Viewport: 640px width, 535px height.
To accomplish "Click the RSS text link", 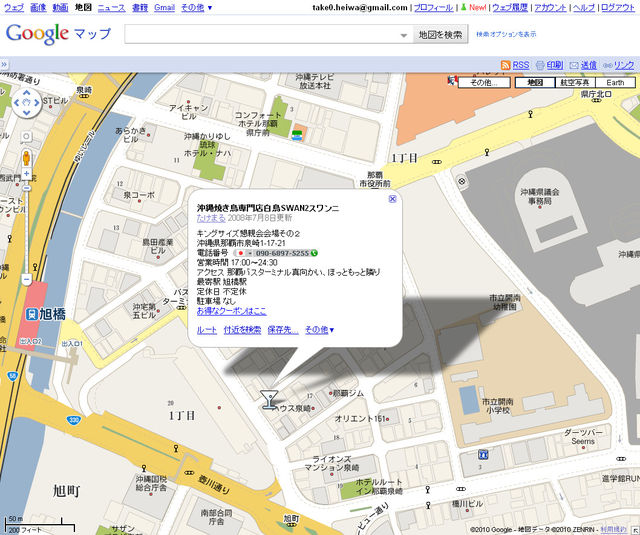I will 520,65.
